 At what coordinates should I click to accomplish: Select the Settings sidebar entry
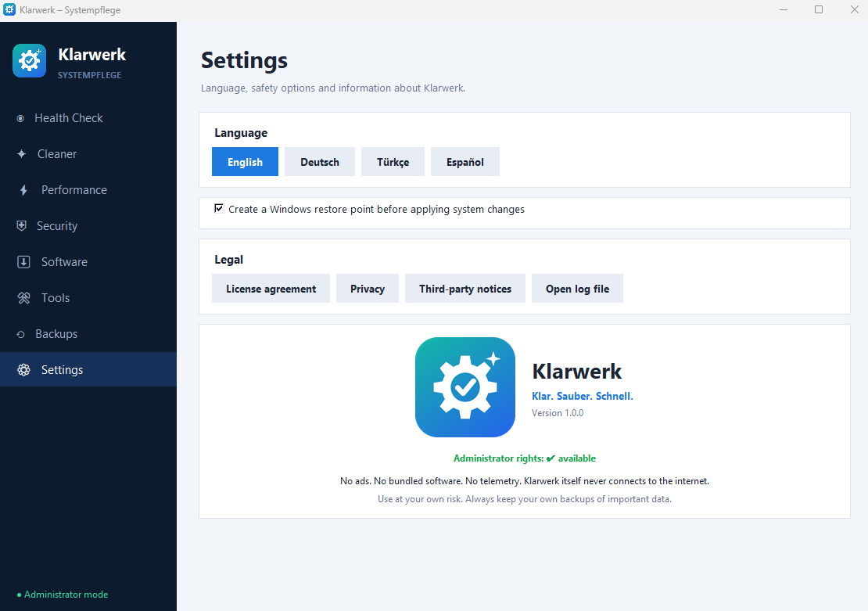88,369
